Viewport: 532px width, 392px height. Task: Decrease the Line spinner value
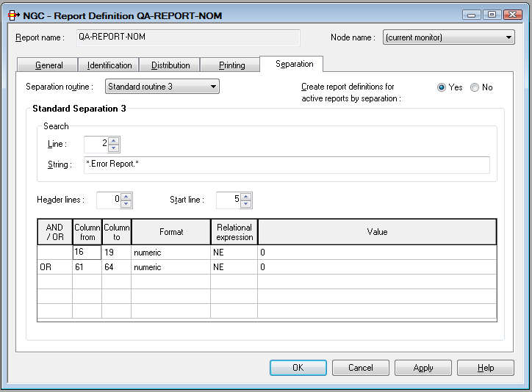pos(113,148)
